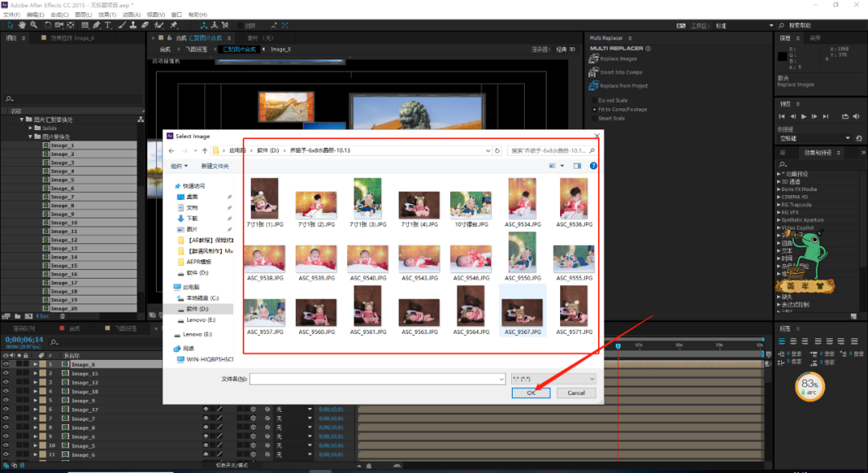Click the Insert Into Comps icon
This screenshot has width=868, height=473.
(593, 72)
